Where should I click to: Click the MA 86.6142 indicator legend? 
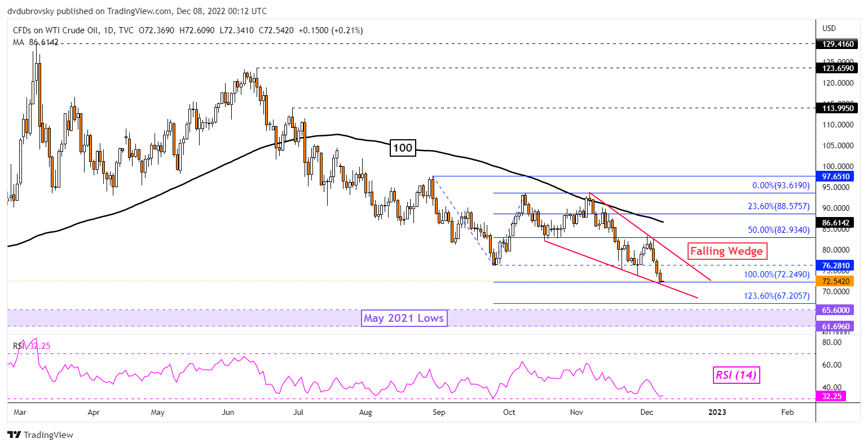[36, 42]
